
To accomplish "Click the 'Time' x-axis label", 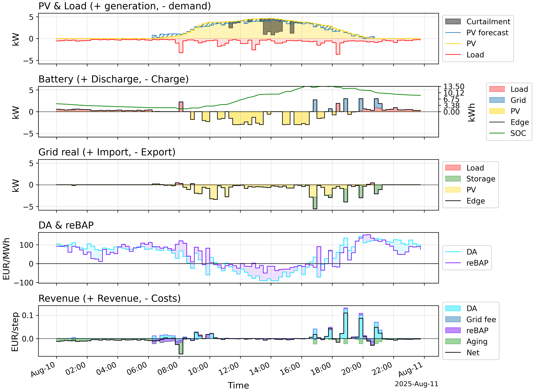I will click(238, 386).
